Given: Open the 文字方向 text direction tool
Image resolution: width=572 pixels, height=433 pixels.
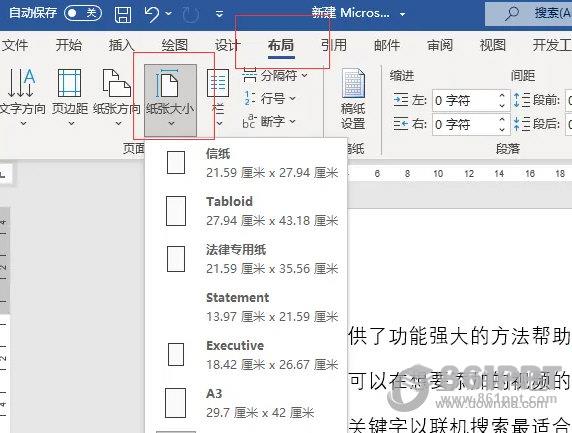Looking at the screenshot, I should (23, 98).
